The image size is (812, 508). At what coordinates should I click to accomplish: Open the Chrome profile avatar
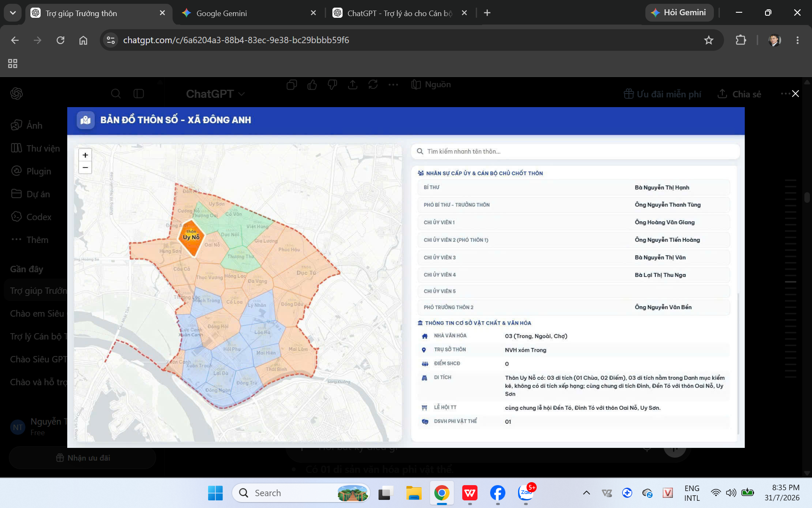tap(775, 40)
